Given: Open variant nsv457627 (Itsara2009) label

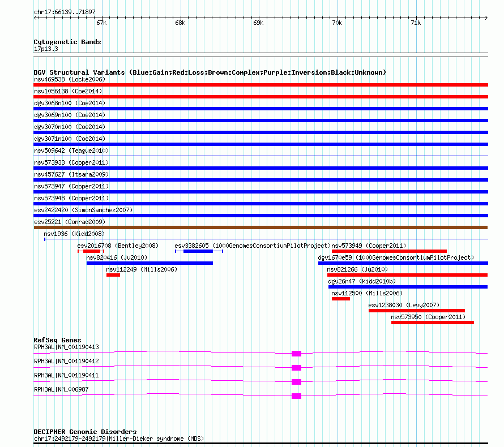Looking at the screenshot, I should pos(71,174).
